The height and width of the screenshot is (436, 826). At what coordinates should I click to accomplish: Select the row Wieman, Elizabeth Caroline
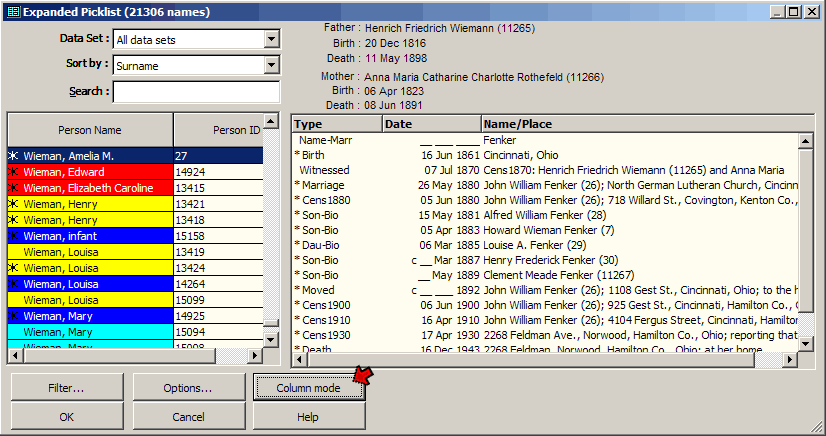(135, 188)
